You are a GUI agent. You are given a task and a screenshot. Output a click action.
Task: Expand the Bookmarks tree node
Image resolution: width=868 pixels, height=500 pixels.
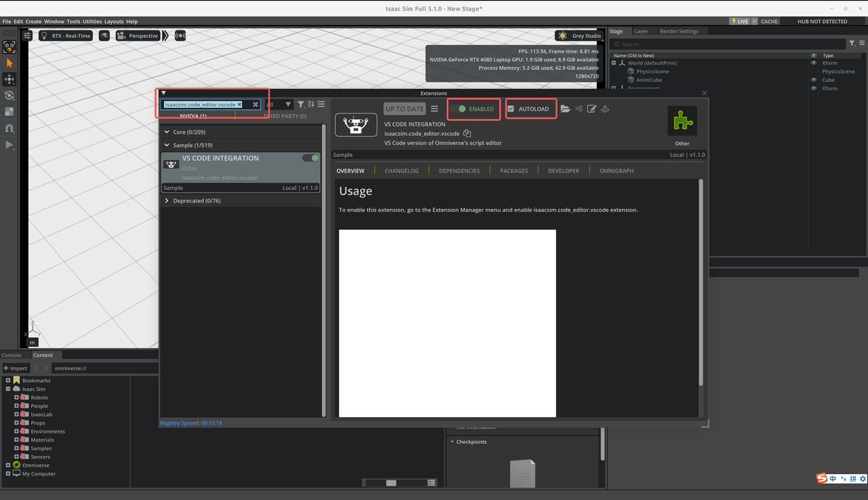7,381
